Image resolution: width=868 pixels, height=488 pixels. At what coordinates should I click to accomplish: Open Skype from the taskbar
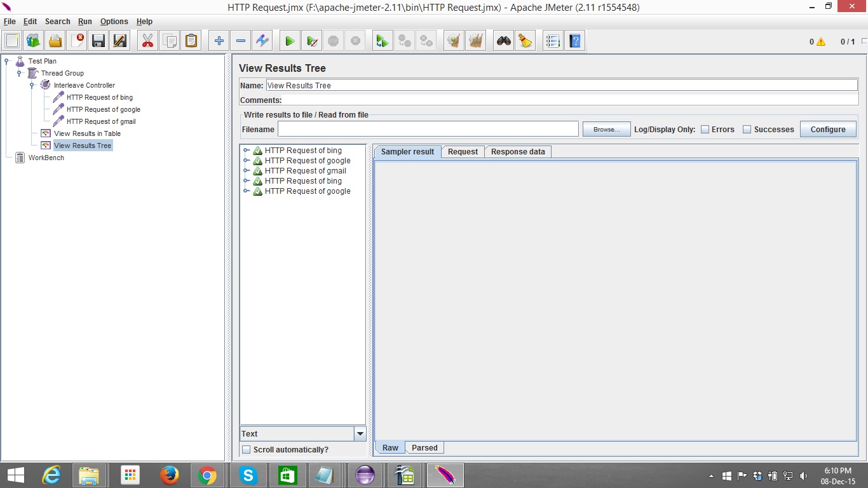(248, 475)
